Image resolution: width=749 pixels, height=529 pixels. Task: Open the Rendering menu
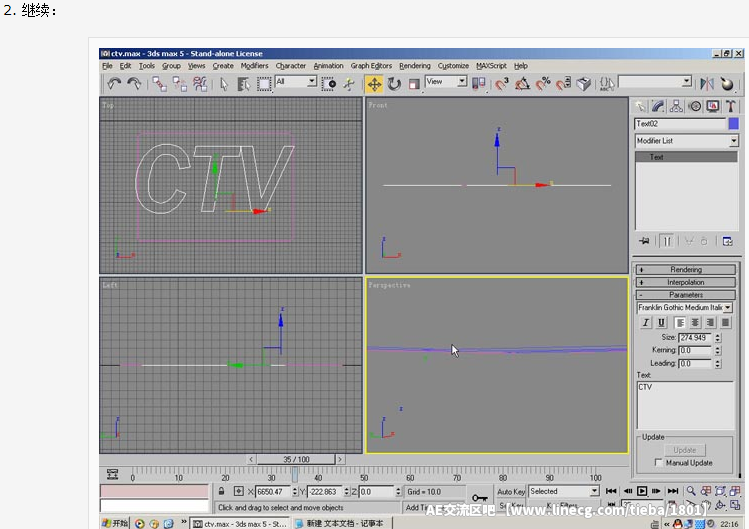point(415,66)
